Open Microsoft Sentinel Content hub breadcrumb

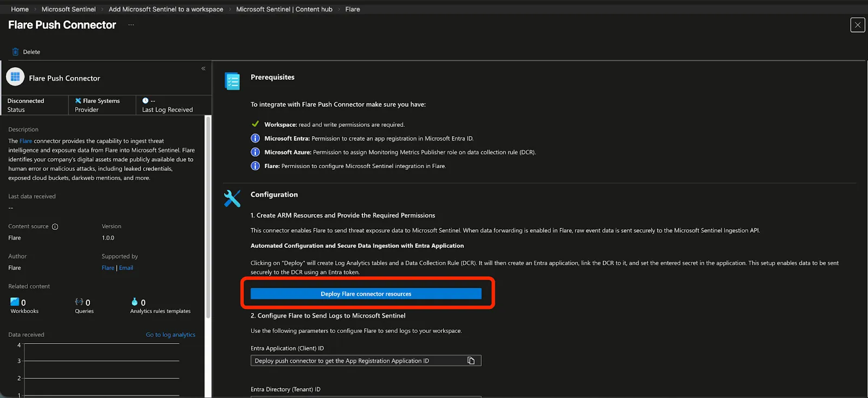pos(284,9)
